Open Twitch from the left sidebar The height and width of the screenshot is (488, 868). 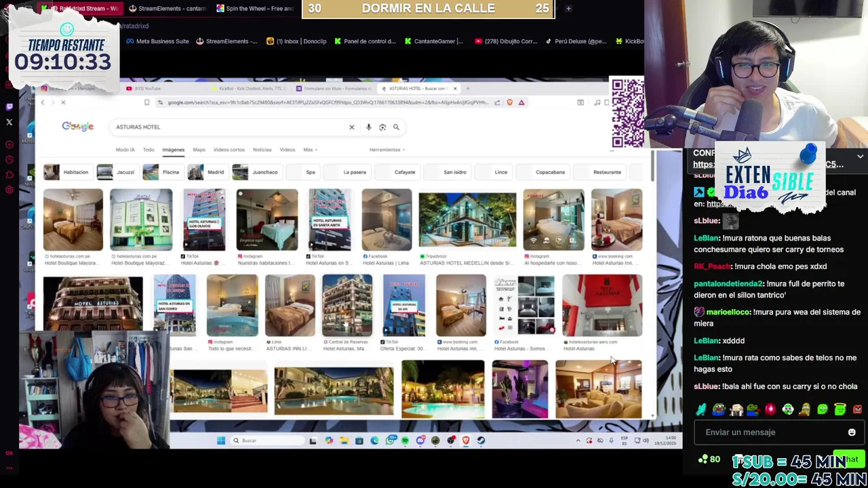point(9,106)
